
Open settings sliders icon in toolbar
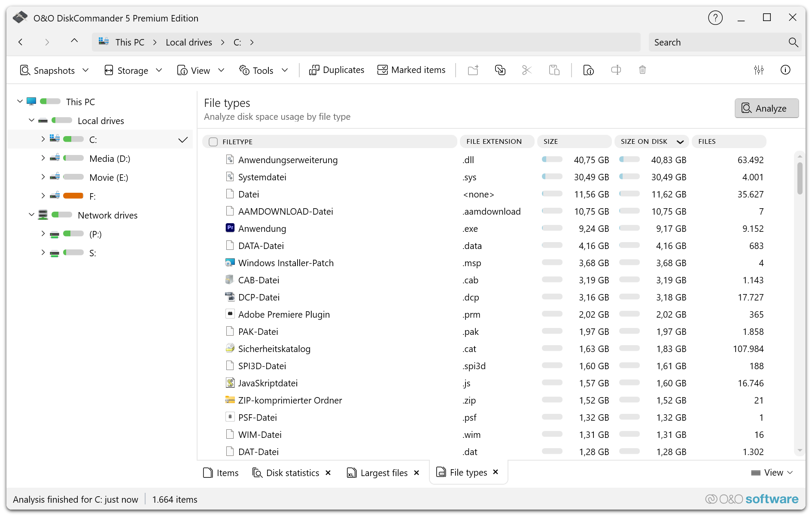(x=759, y=70)
